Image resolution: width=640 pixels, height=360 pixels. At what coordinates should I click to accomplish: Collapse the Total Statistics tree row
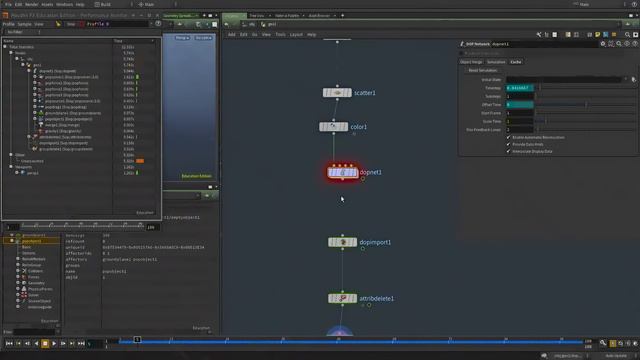[x=5, y=47]
